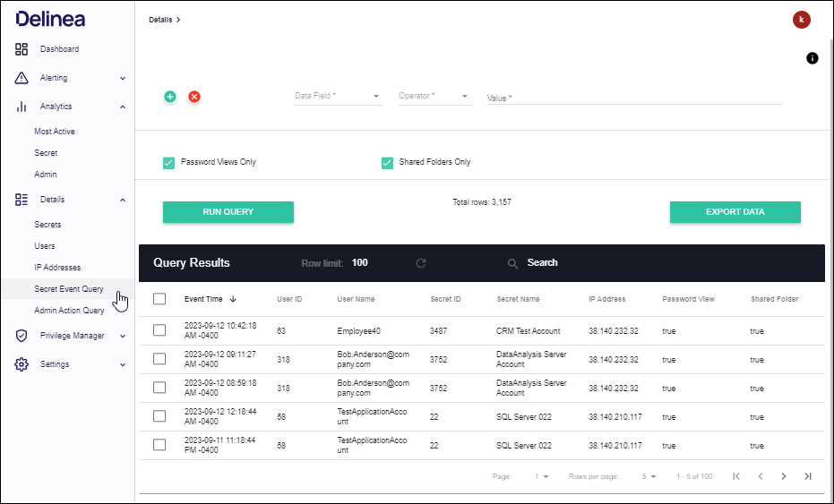This screenshot has height=504, width=834.
Task: Go to the next results page
Action: [784, 476]
